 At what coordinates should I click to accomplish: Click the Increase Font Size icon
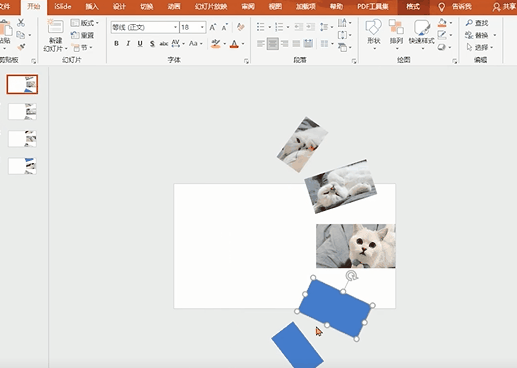click(213, 27)
